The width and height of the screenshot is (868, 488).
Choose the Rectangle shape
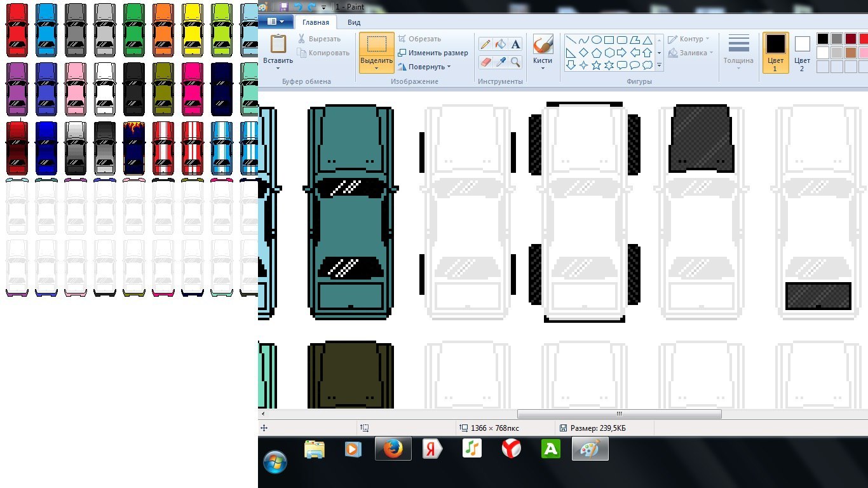pos(609,39)
